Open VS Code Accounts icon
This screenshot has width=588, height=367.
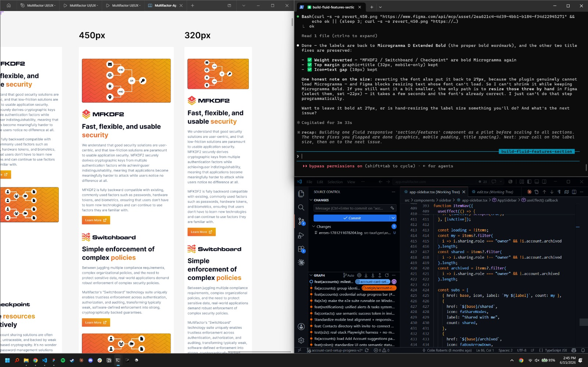[301, 327]
